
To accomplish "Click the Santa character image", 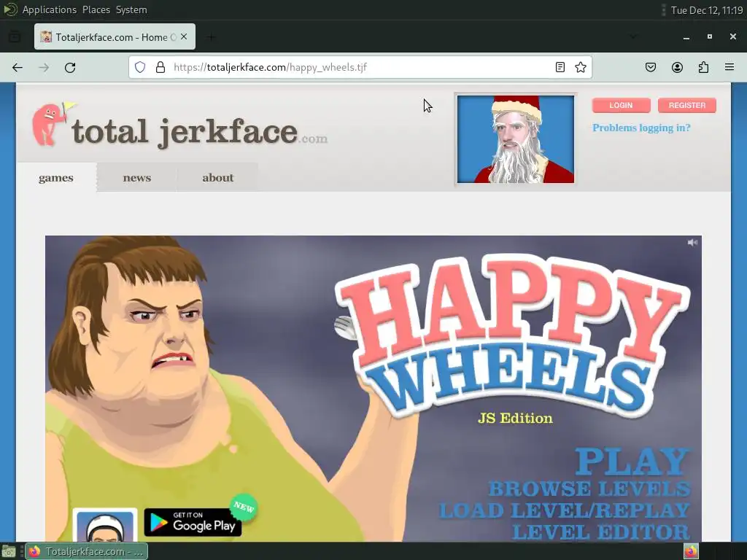I will pyautogui.click(x=516, y=139).
